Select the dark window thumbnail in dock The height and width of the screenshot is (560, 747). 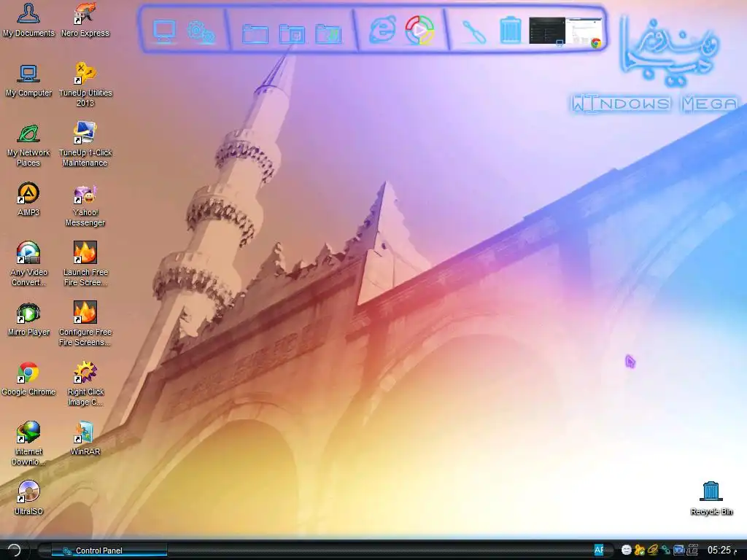coord(547,31)
